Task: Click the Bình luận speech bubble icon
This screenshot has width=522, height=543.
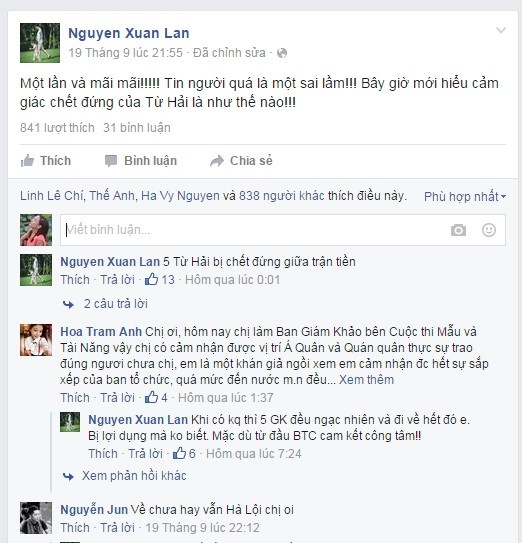Action: pyautogui.click(x=111, y=161)
